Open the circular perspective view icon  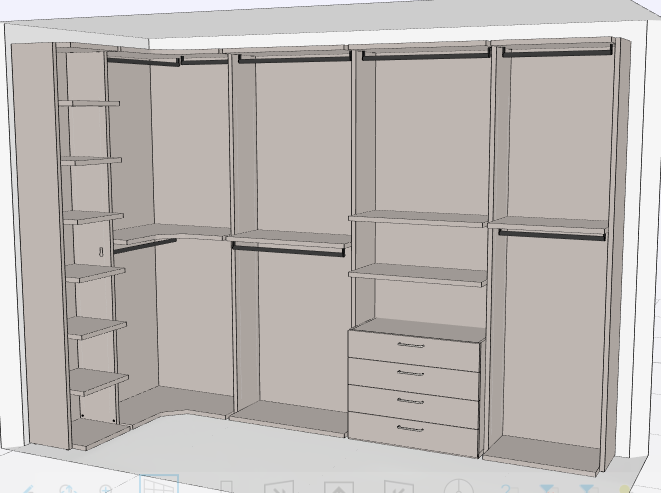click(459, 486)
